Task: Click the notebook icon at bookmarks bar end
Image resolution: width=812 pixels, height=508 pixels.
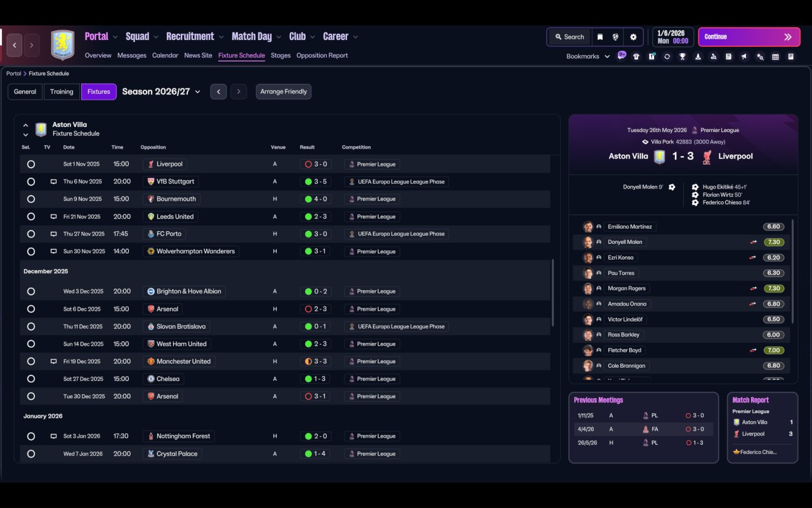Action: (x=791, y=57)
